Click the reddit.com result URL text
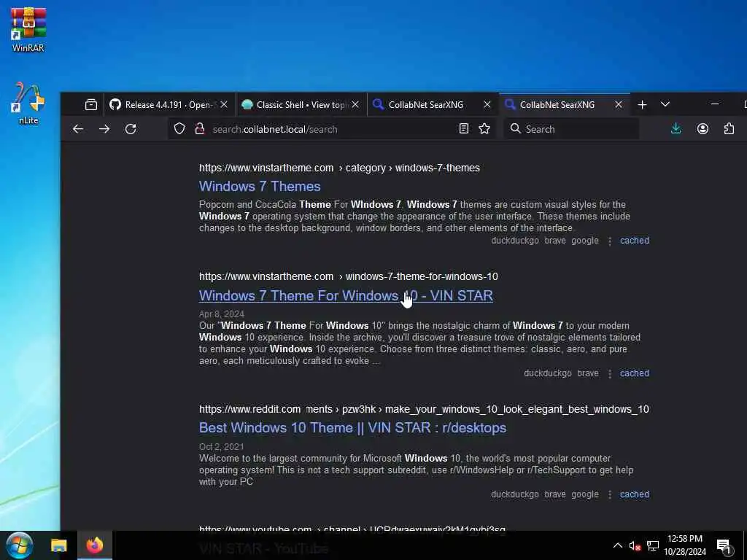Screen dimensions: 747x560 point(424,409)
